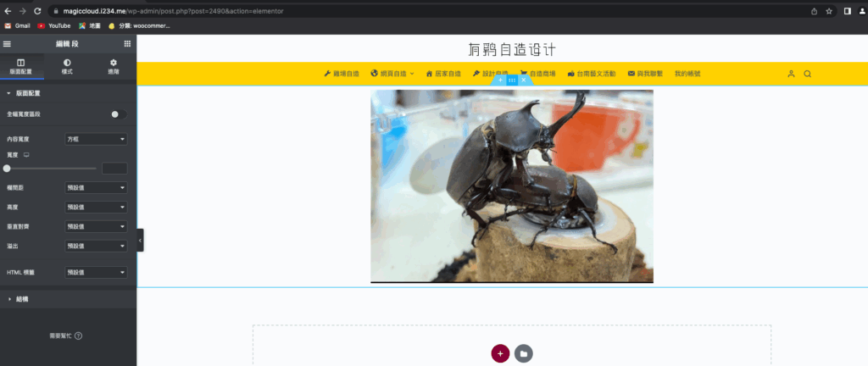The image size is (868, 366).
Task: Click the 寬度 slider handle
Action: 7,169
